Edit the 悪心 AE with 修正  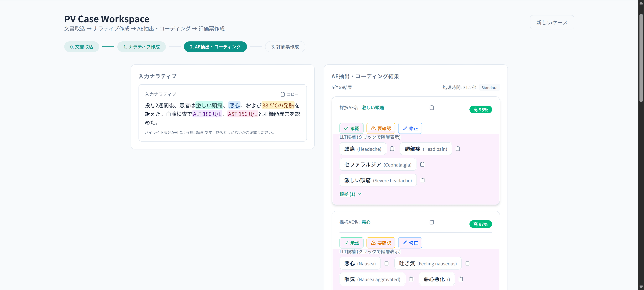pyautogui.click(x=410, y=243)
